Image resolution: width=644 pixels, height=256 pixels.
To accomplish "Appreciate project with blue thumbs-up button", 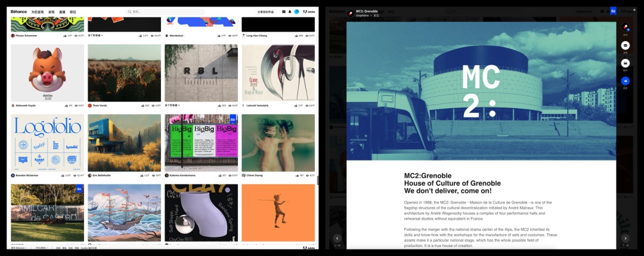I will (x=625, y=81).
